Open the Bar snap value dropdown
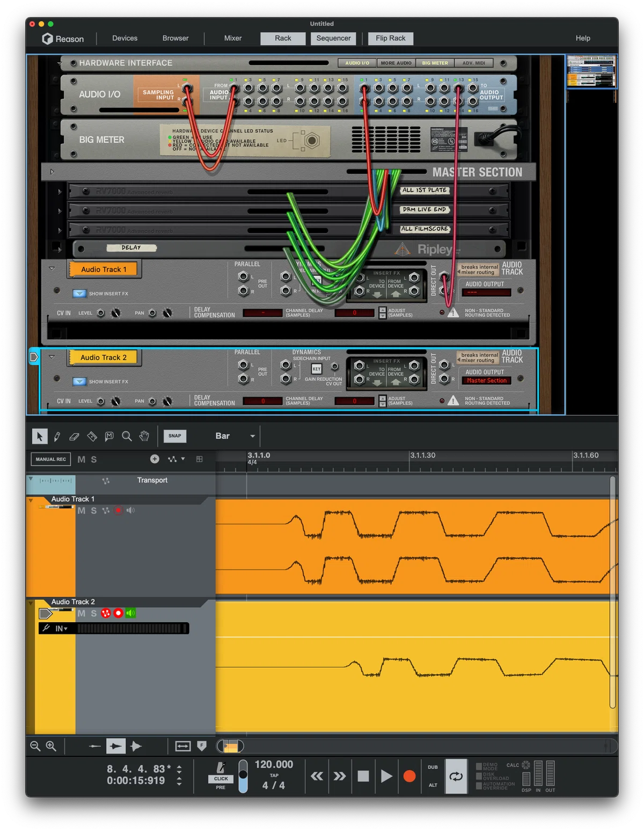Viewport: 644px width, 831px height. click(235, 436)
